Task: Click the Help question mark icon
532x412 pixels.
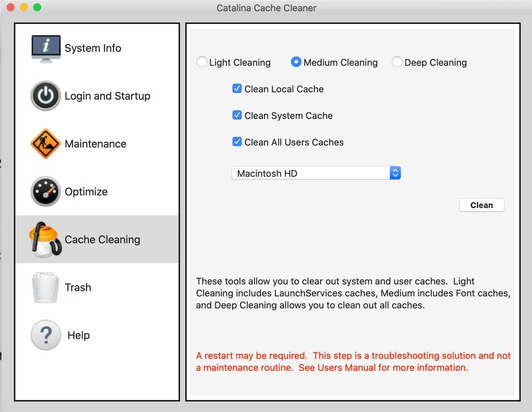Action: tap(45, 335)
